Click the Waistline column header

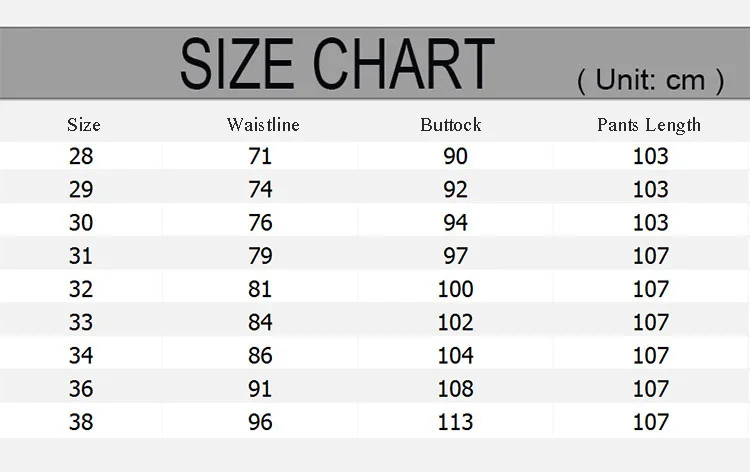pos(263,125)
